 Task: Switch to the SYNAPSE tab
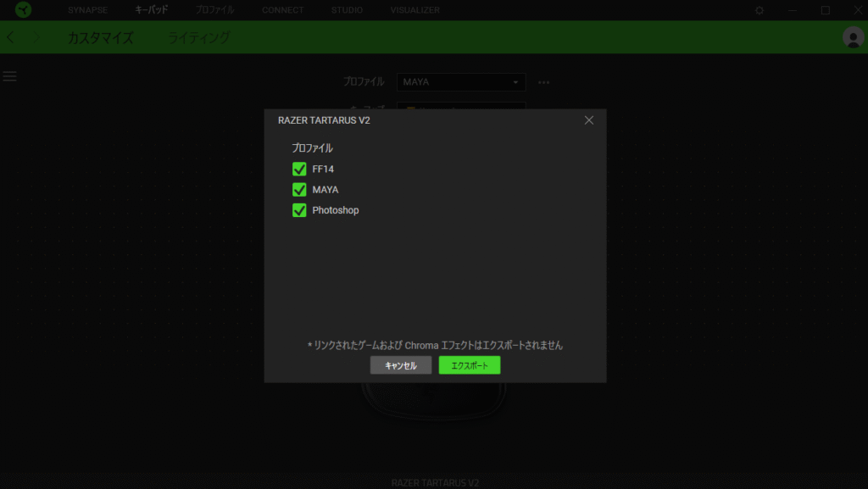coord(87,10)
